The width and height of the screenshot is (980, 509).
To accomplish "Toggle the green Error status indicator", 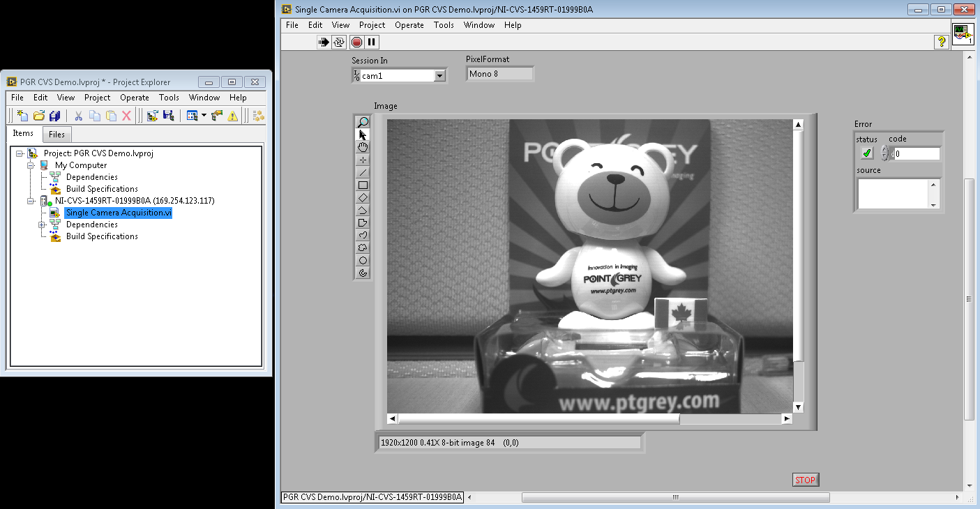I will [x=867, y=153].
